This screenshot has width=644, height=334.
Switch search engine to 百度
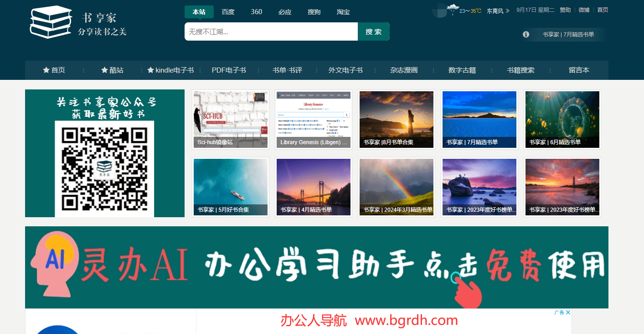[x=228, y=12]
